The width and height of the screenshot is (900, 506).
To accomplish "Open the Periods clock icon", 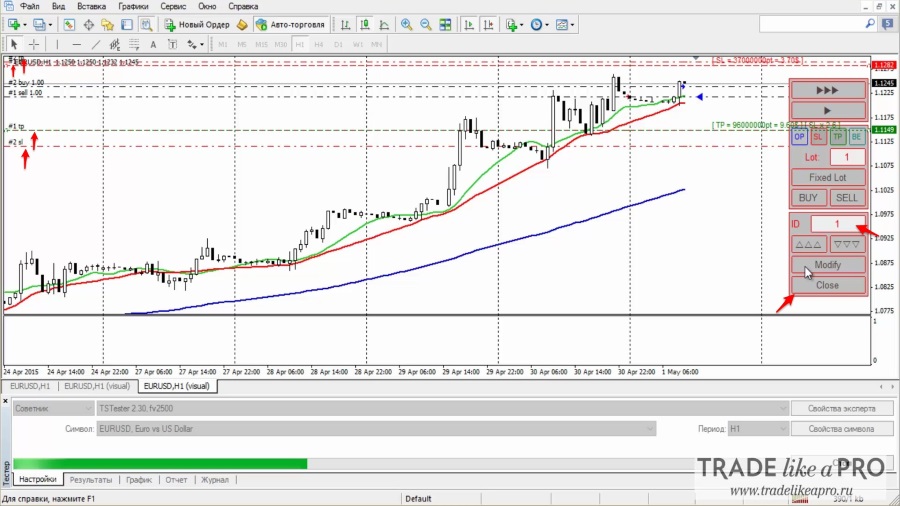I will coord(536,25).
